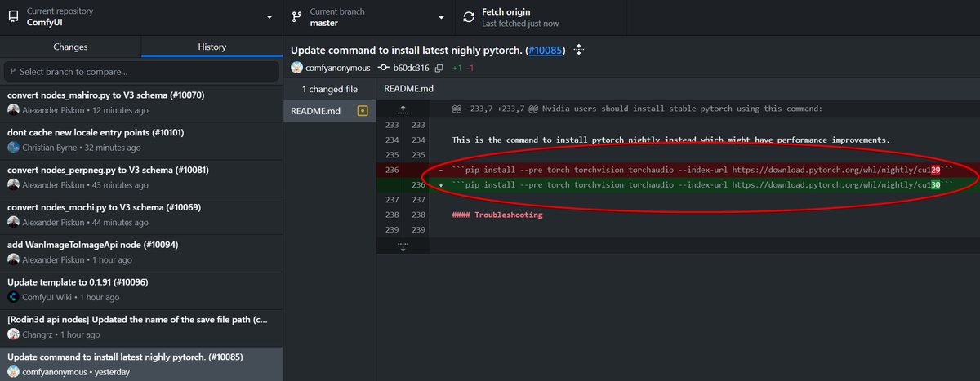This screenshot has height=381, width=980.
Task: Click the +1 additions count
Action: (x=457, y=68)
